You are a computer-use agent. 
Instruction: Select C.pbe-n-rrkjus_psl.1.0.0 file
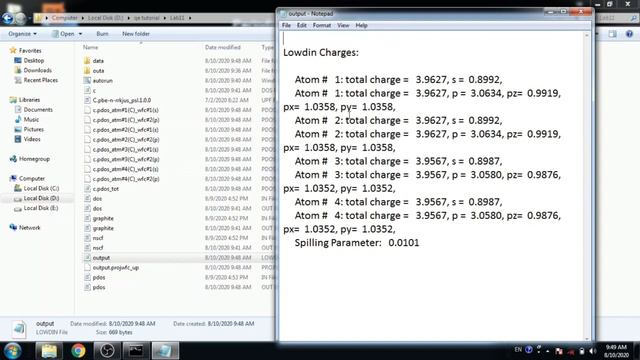(x=122, y=100)
